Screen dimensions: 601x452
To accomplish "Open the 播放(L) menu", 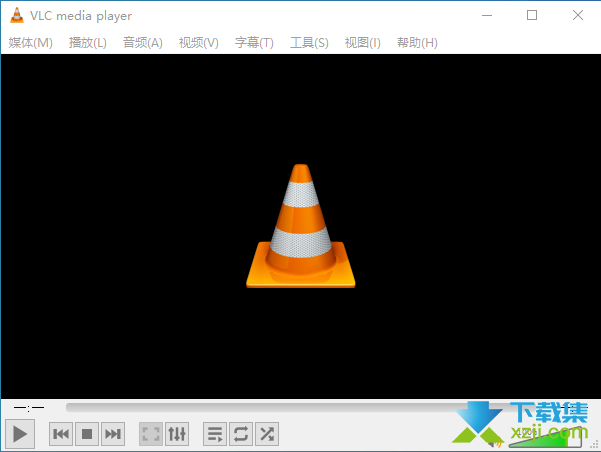I will [88, 43].
